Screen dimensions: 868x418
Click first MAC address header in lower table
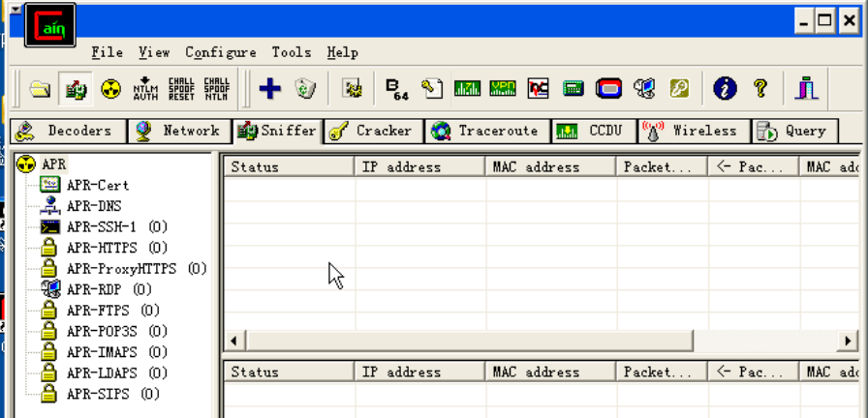click(x=551, y=373)
